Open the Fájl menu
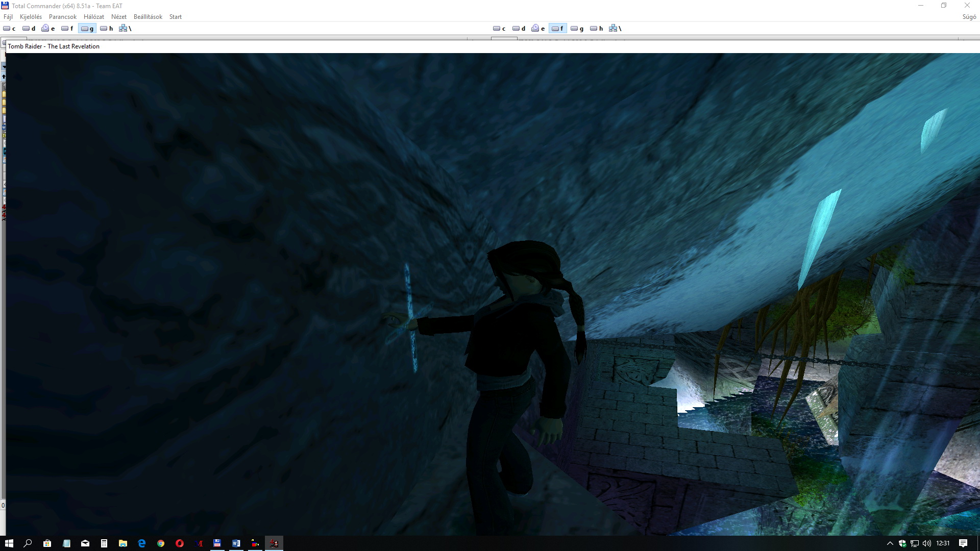This screenshot has width=980, height=551. pyautogui.click(x=8, y=17)
